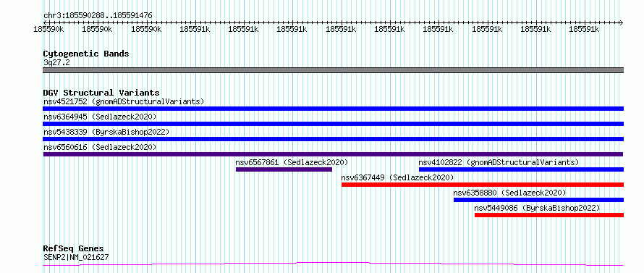
Task: Select the purple bar for nsv6560616
Action: 333,154
